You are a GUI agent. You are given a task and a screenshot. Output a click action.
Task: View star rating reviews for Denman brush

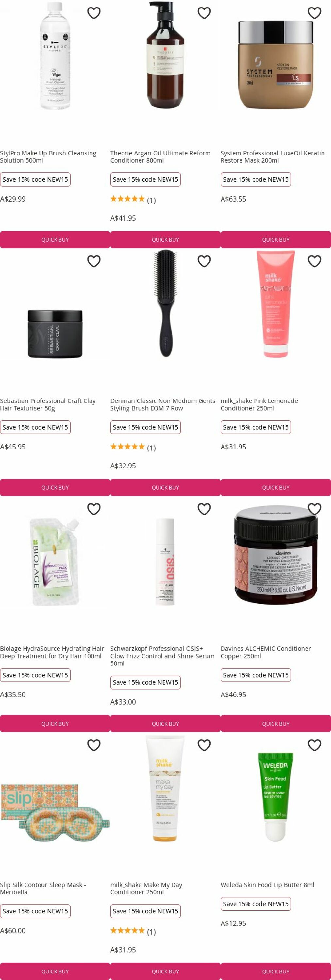click(x=133, y=447)
